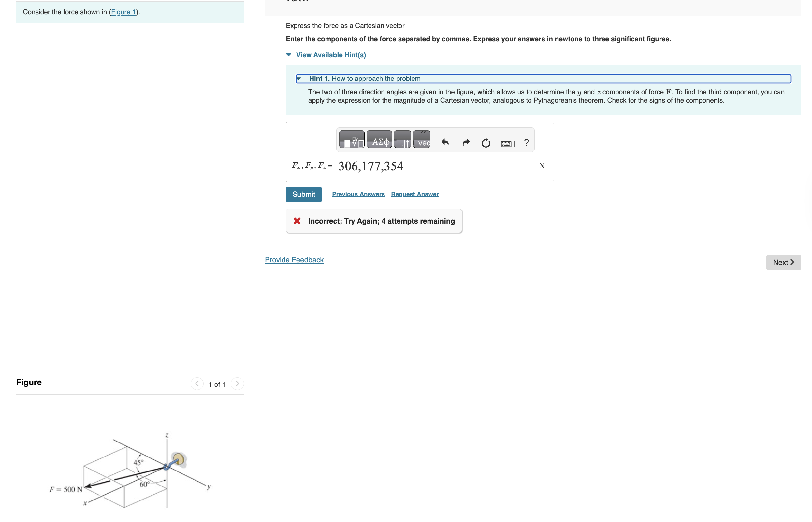Insert vector notation with vec button
The image size is (812, 522).
coord(422,139)
